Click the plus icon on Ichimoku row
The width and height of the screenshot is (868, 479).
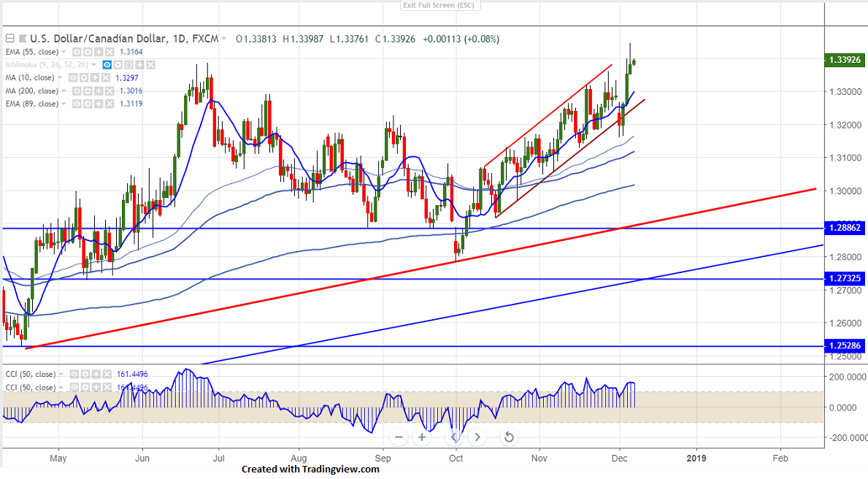click(139, 65)
